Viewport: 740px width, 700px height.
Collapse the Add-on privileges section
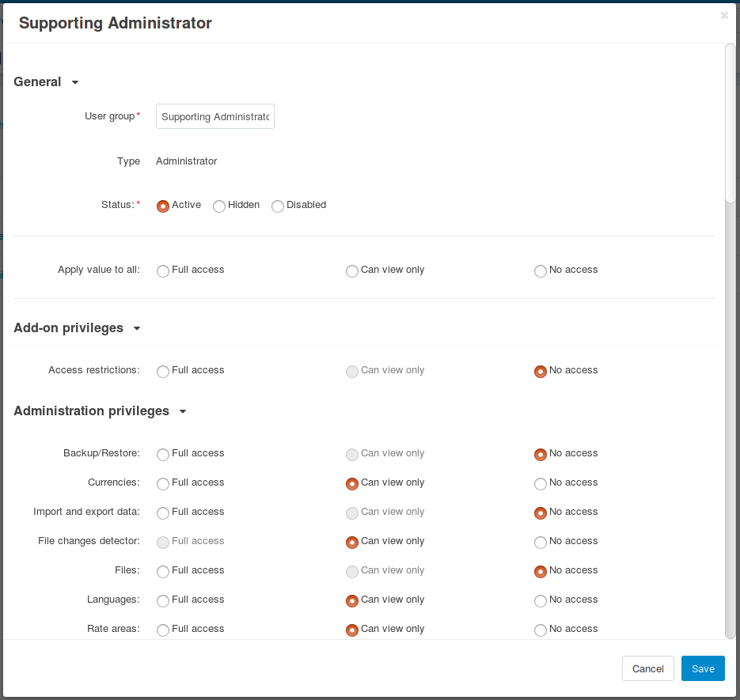pos(137,329)
